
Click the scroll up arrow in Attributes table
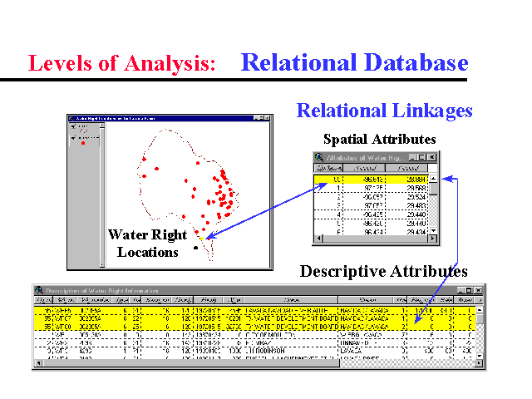pos(431,179)
